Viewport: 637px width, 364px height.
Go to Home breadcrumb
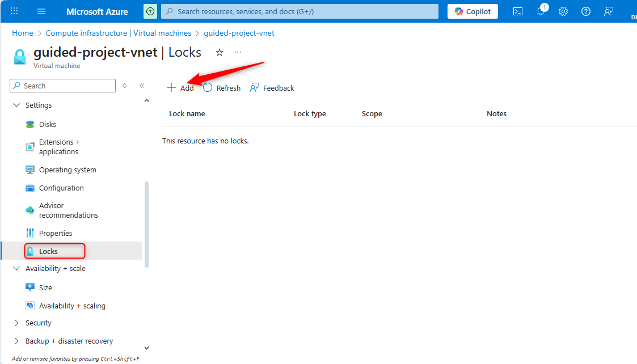point(22,33)
